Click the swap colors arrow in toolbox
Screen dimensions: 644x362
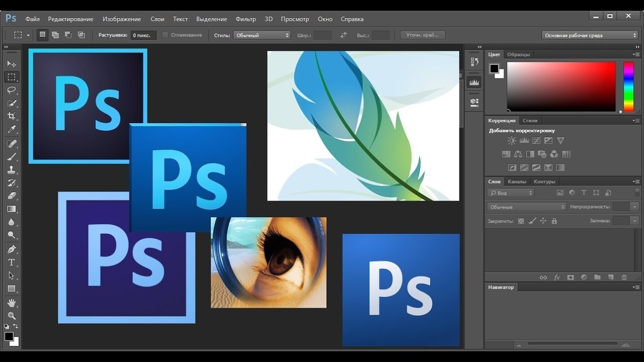coord(16,327)
